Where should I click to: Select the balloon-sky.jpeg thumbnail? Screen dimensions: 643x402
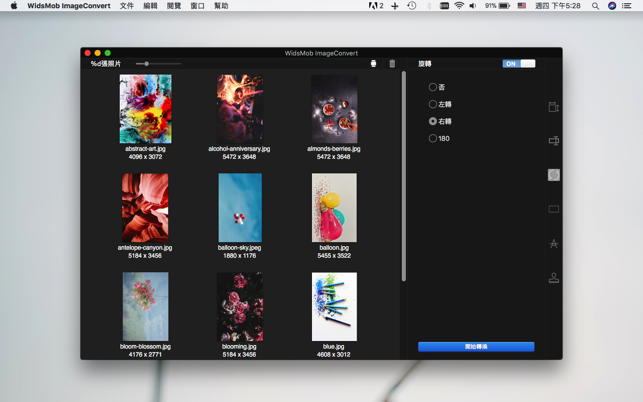click(240, 208)
